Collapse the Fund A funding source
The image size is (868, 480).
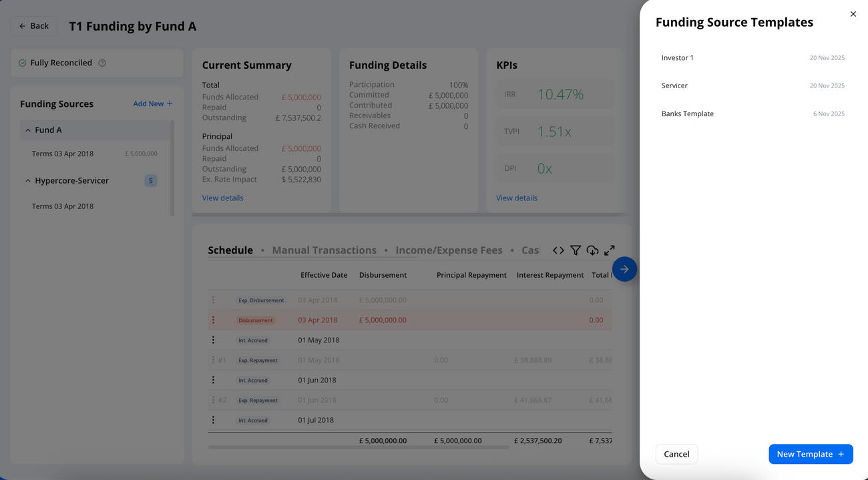pos(27,130)
